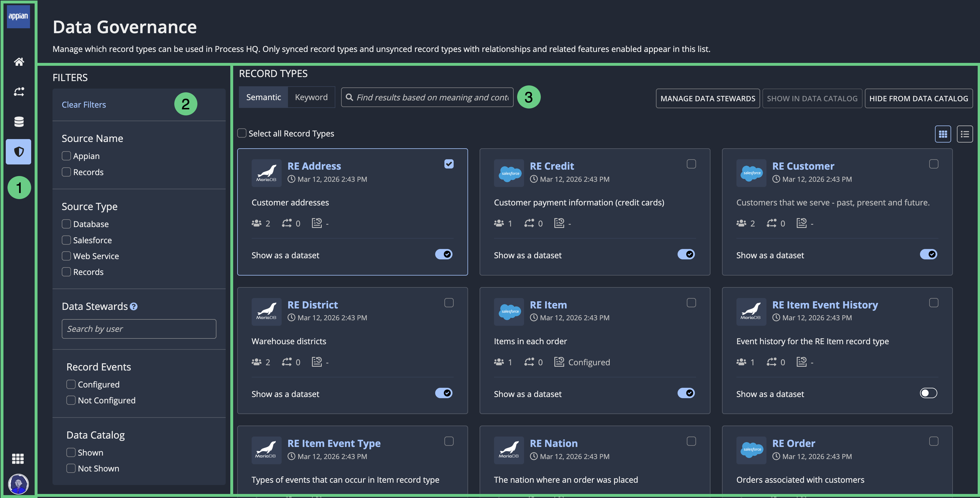Select the Data Governance shield icon
The width and height of the screenshot is (980, 498).
[x=19, y=152]
